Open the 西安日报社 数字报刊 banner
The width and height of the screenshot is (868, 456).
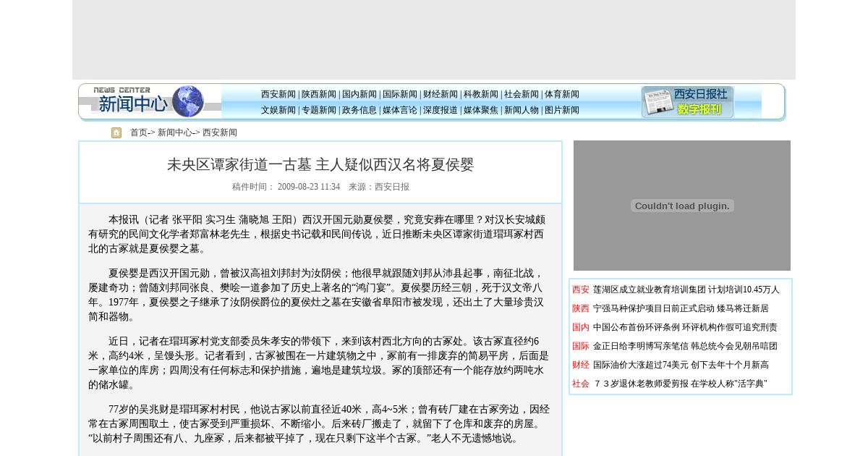coord(687,102)
